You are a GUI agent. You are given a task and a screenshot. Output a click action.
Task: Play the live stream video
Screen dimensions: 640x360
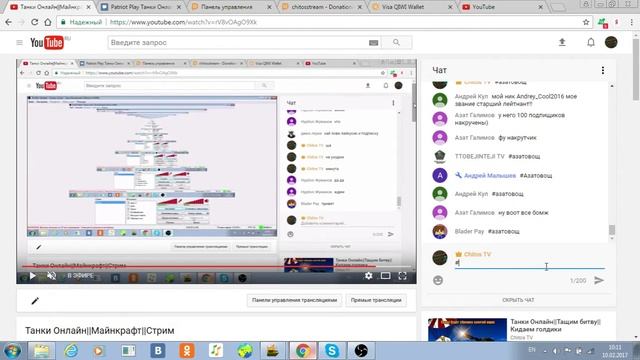point(33,276)
